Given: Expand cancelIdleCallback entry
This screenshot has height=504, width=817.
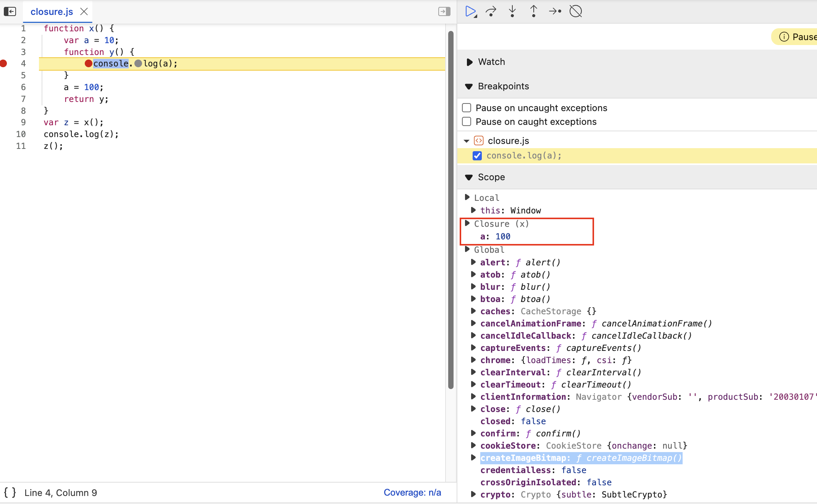Looking at the screenshot, I should point(473,335).
